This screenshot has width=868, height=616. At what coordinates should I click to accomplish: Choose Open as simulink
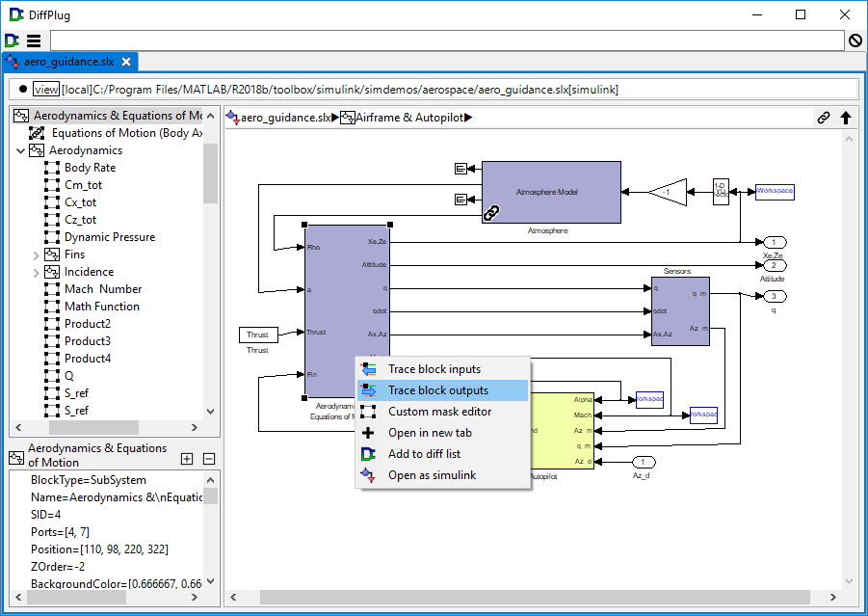[x=443, y=475]
